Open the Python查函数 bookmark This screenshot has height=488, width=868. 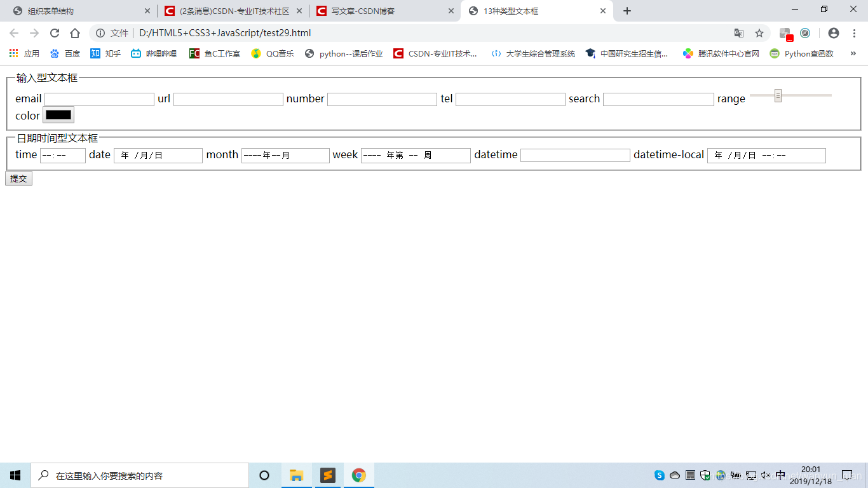(x=801, y=53)
